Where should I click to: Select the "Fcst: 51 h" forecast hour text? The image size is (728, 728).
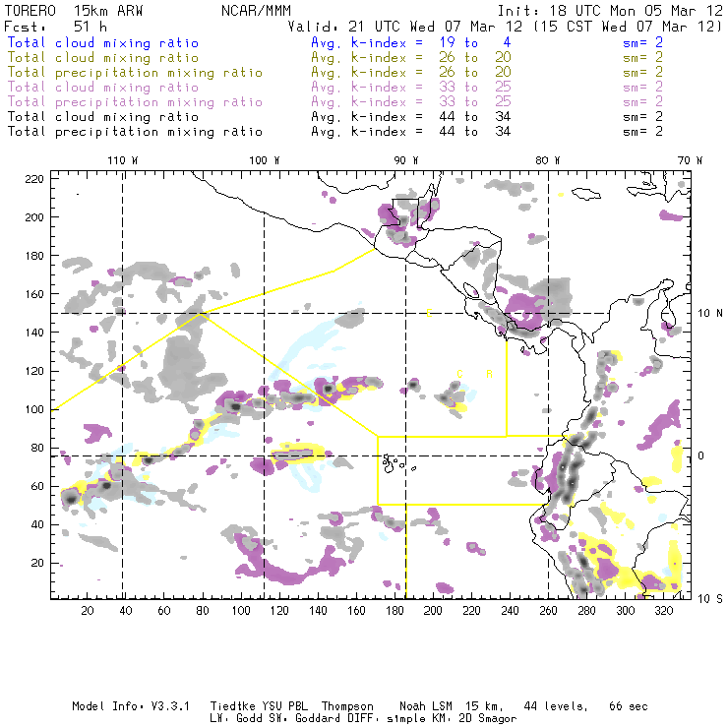pos(56,27)
